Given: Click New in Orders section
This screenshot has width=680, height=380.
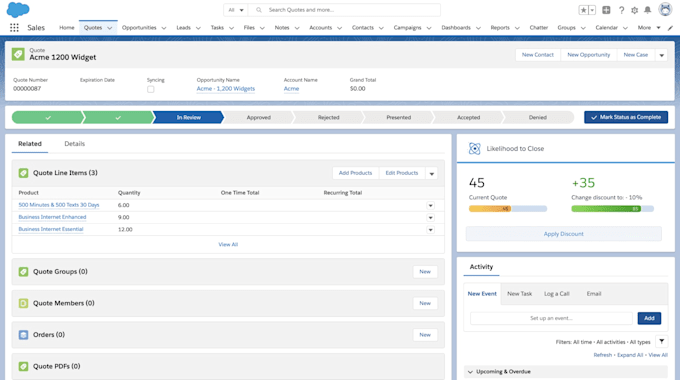Looking at the screenshot, I should point(425,335).
